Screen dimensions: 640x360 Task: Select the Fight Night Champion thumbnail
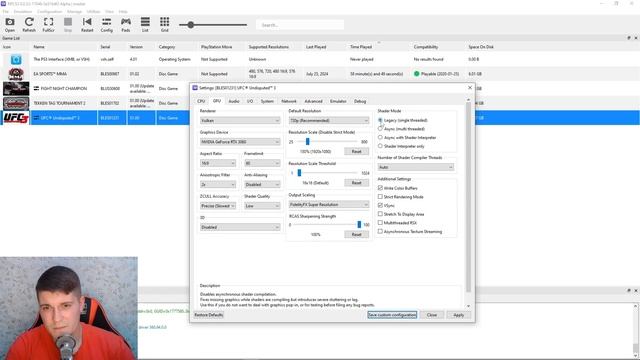16,88
